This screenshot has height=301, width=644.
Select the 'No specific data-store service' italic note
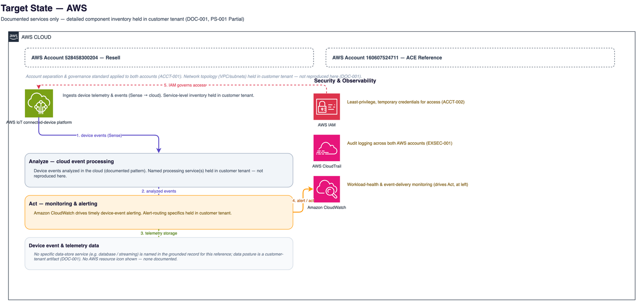click(159, 257)
